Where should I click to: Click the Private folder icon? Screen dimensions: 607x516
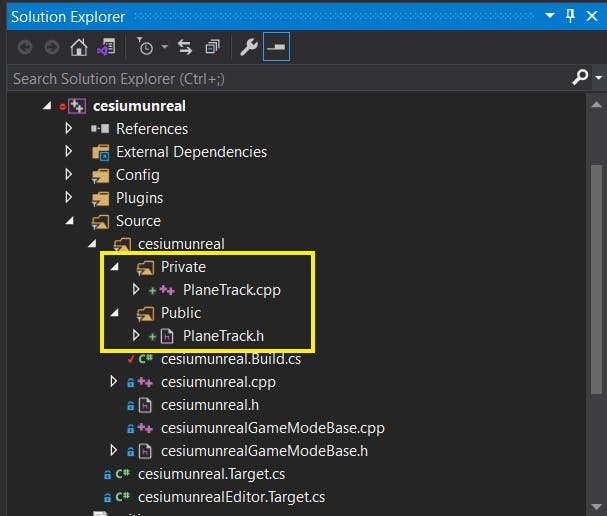tap(146, 267)
